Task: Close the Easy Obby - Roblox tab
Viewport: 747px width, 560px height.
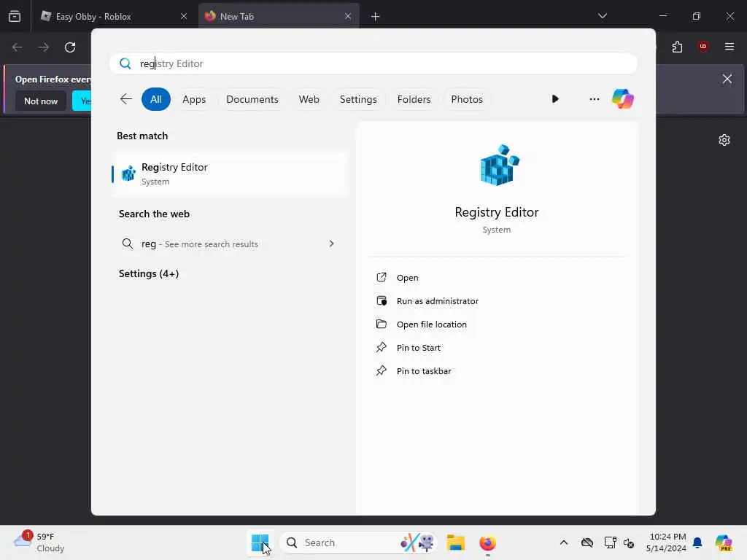Action: [x=184, y=16]
